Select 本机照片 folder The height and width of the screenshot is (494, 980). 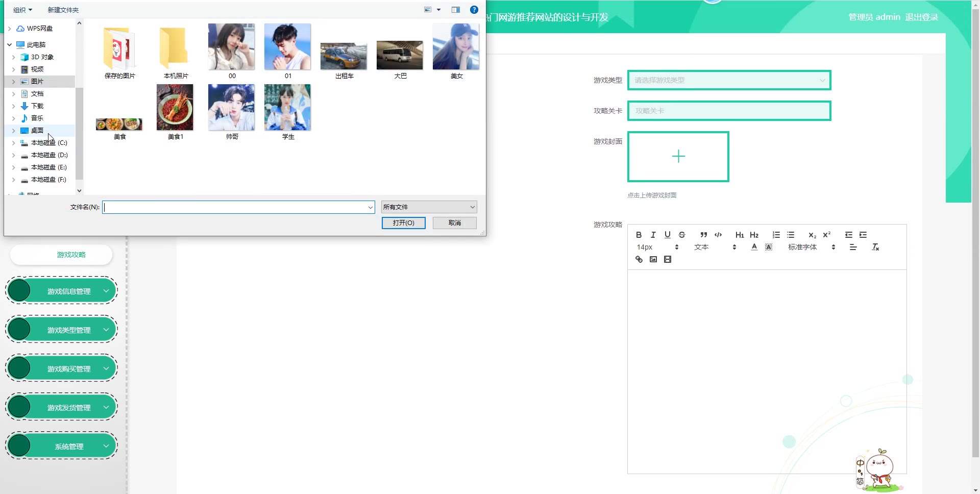176,53
